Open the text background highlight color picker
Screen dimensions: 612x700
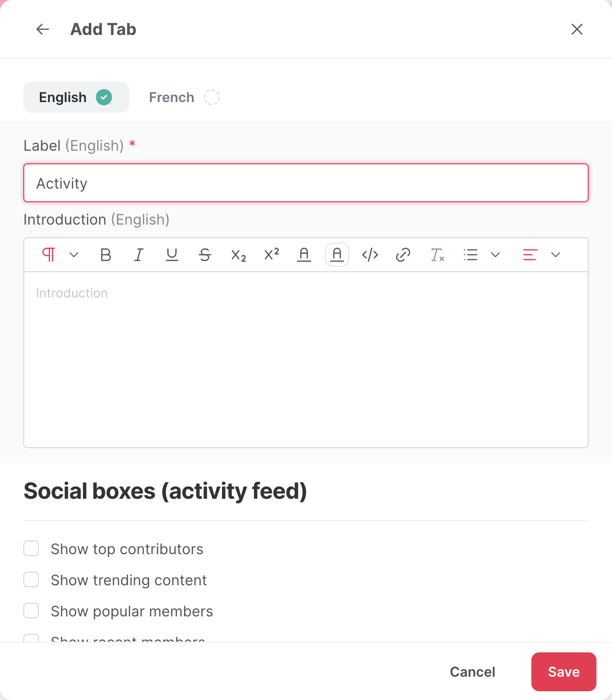point(337,255)
